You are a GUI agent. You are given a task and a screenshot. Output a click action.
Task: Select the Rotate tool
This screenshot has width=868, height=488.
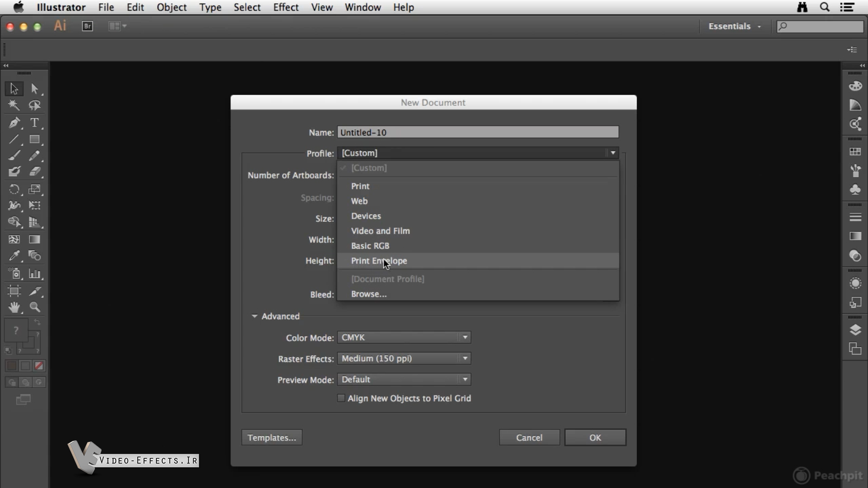coord(14,189)
